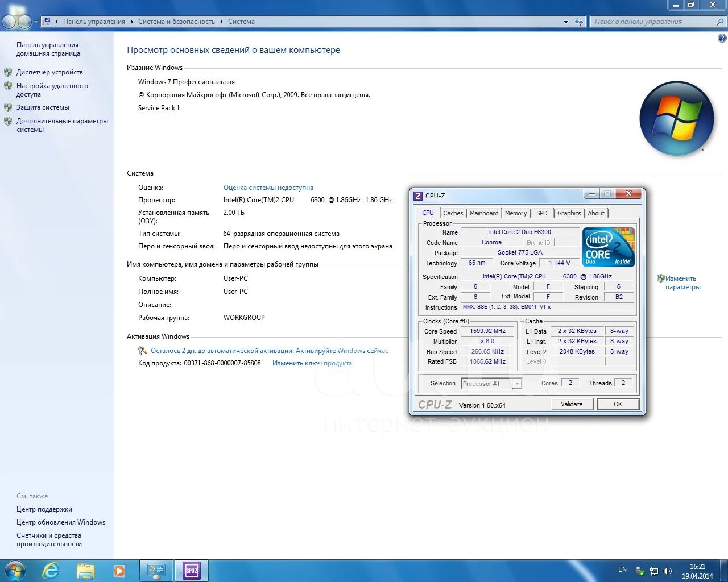Switch to the Caches tab in CPU-Z

click(453, 213)
